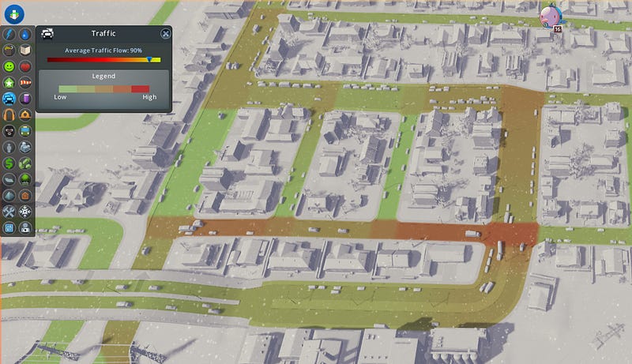The height and width of the screenshot is (364, 632).
Task: Select the Garbage info view icon
Action: coord(9,51)
